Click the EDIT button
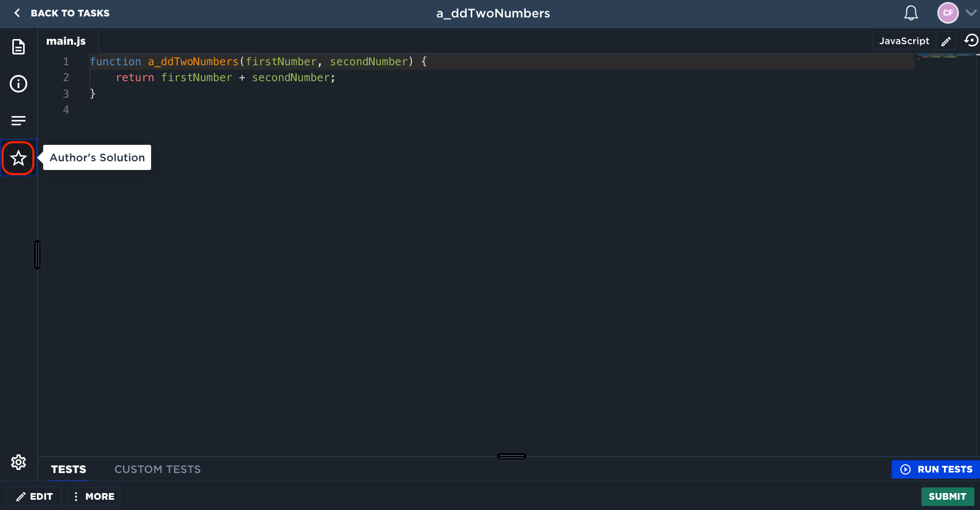This screenshot has width=980, height=510. tap(33, 496)
